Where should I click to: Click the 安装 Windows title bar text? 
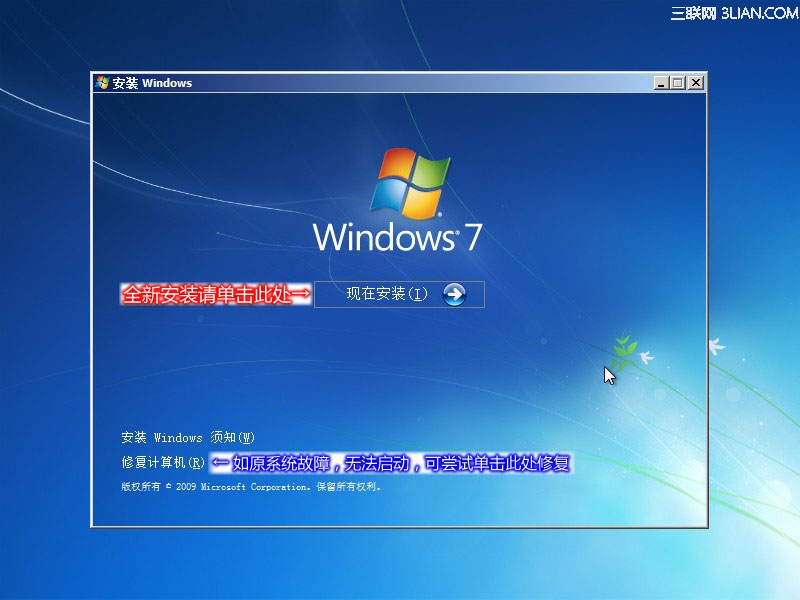pyautogui.click(x=152, y=83)
